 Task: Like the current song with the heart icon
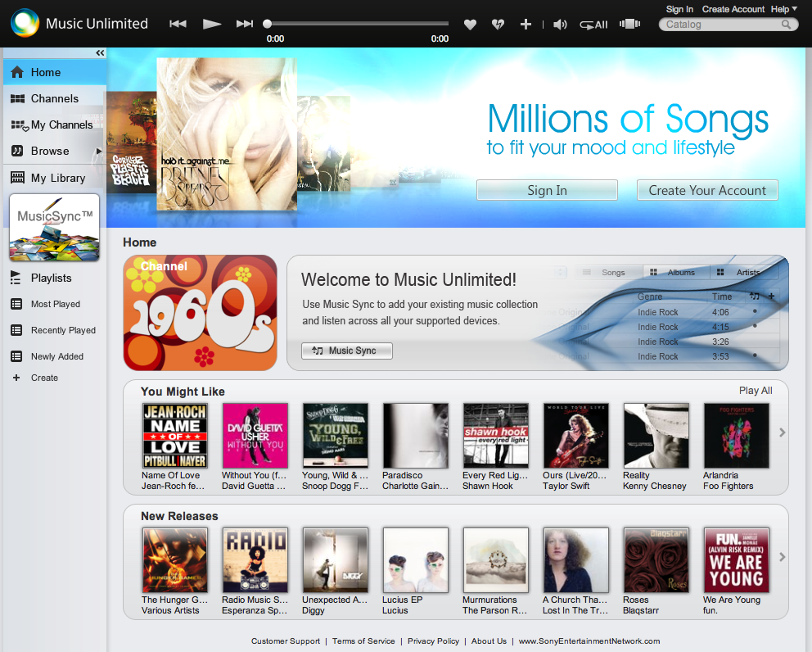point(470,25)
